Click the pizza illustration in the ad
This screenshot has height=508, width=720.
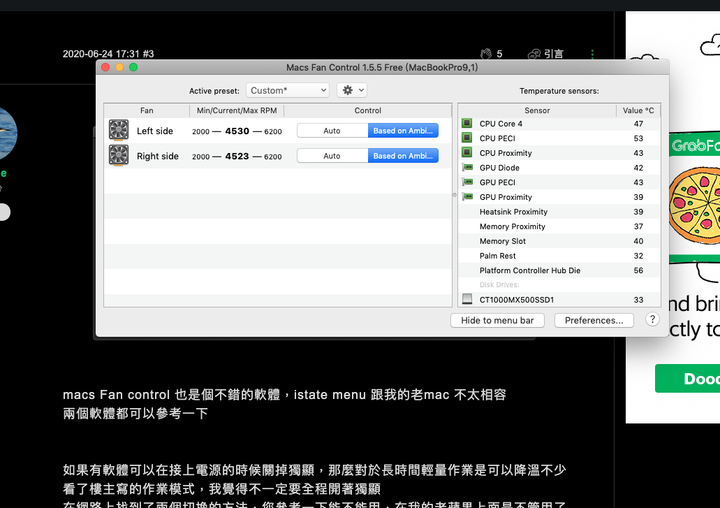[694, 205]
